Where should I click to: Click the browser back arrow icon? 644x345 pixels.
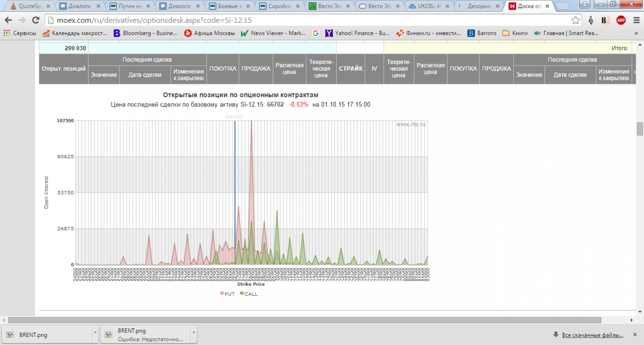point(8,20)
